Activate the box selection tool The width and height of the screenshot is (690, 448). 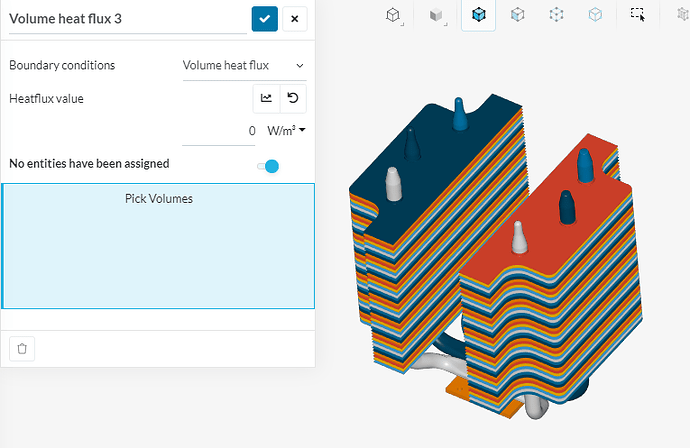(x=637, y=15)
